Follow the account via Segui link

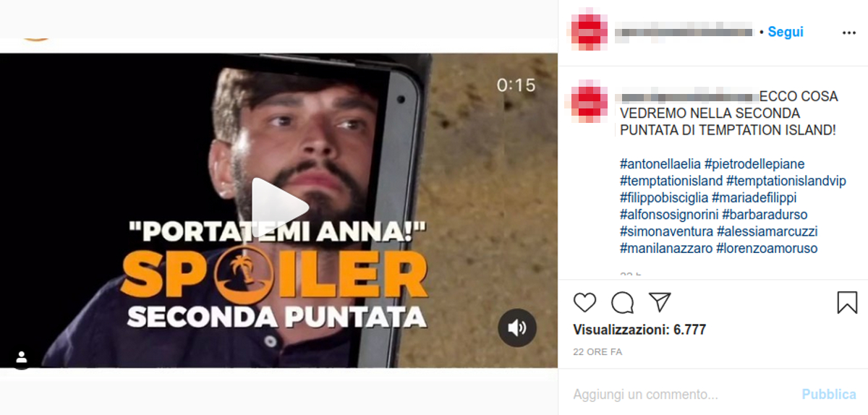pyautogui.click(x=786, y=32)
